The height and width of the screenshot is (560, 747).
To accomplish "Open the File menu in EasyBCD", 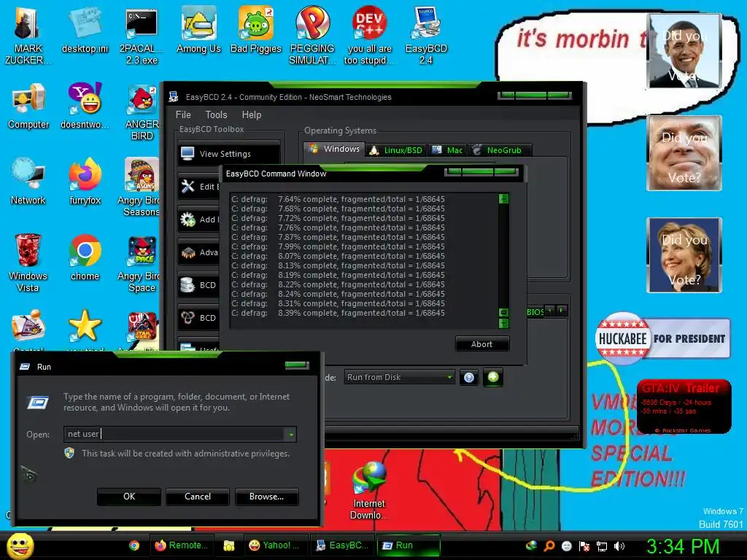I will (183, 114).
